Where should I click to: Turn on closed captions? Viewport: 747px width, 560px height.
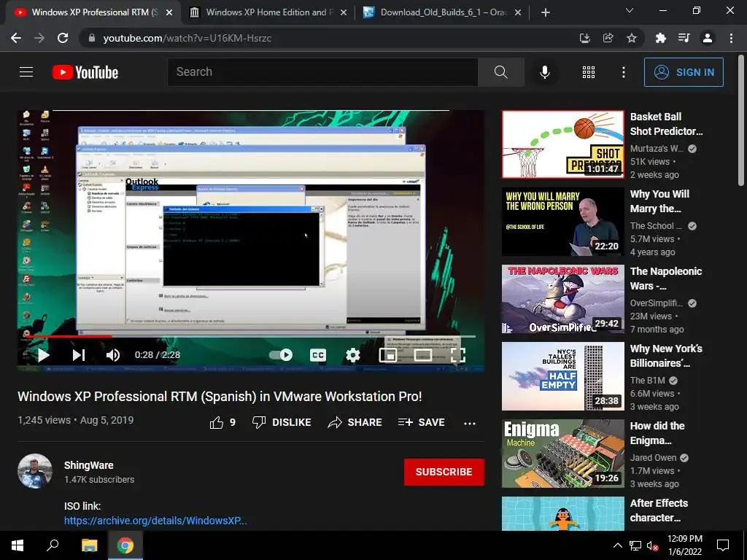318,355
